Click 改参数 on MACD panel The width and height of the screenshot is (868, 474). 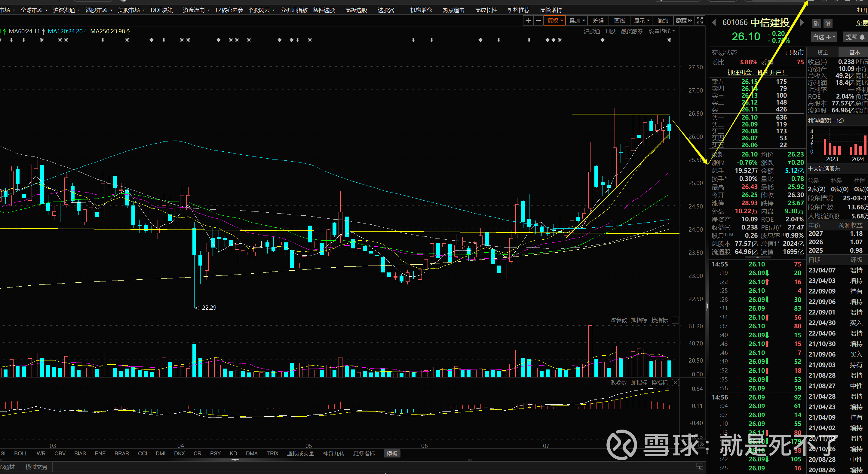click(x=618, y=383)
